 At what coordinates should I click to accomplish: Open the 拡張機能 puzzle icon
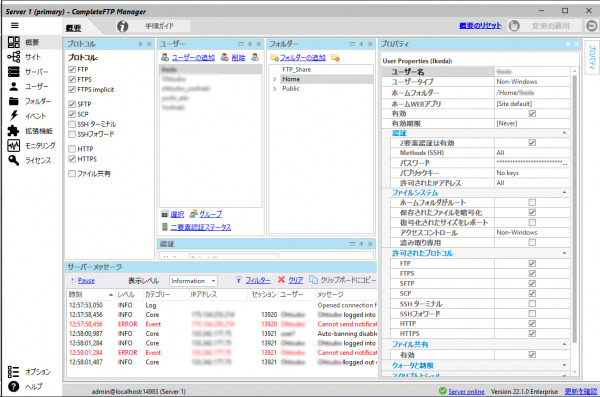[13, 131]
